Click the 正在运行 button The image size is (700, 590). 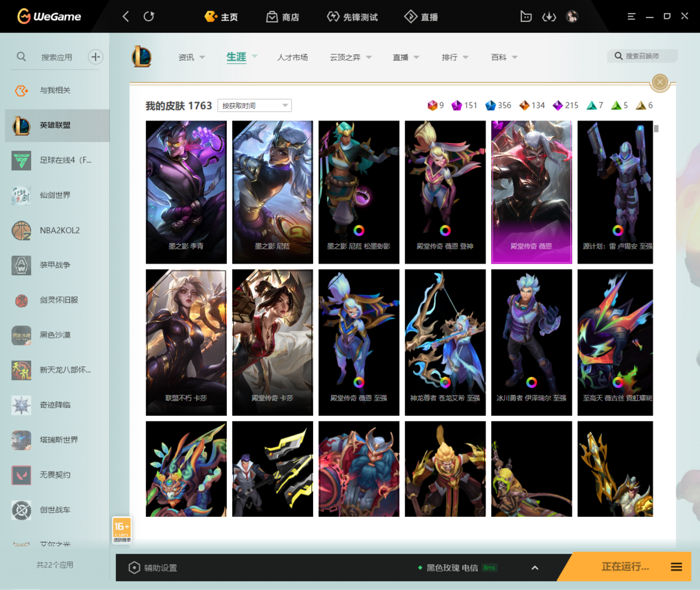[625, 567]
